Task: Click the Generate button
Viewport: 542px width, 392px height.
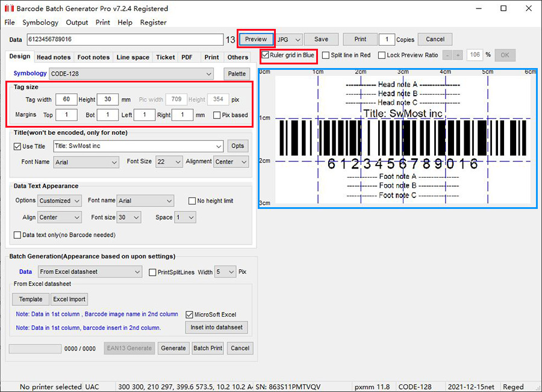Action: 173,349
